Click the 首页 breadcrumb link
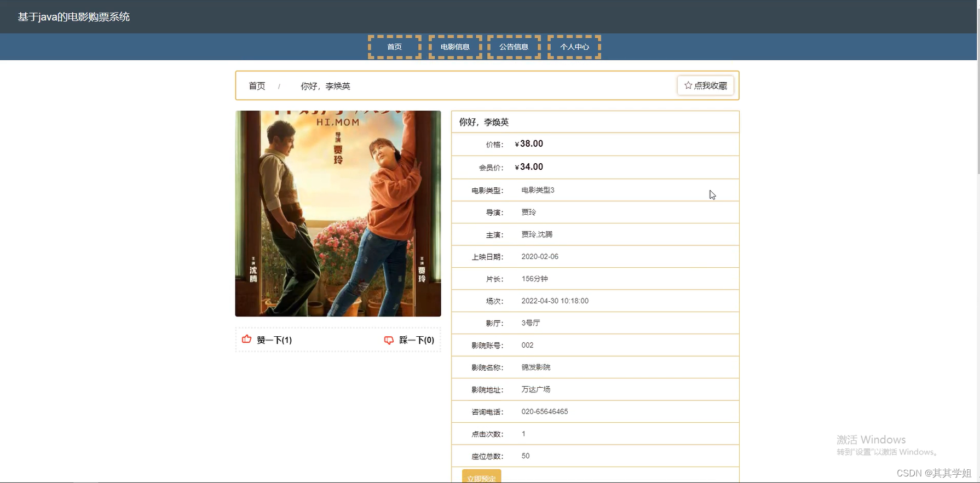980x483 pixels. coord(257,86)
